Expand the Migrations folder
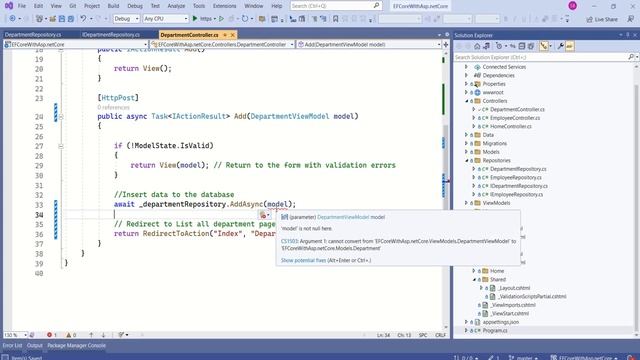The height and width of the screenshot is (360, 640). [467, 143]
